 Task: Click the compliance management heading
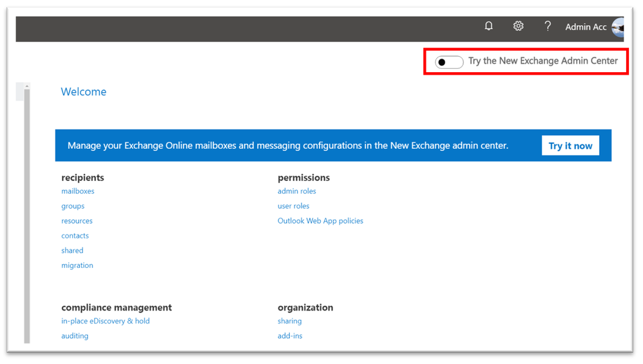click(x=117, y=307)
